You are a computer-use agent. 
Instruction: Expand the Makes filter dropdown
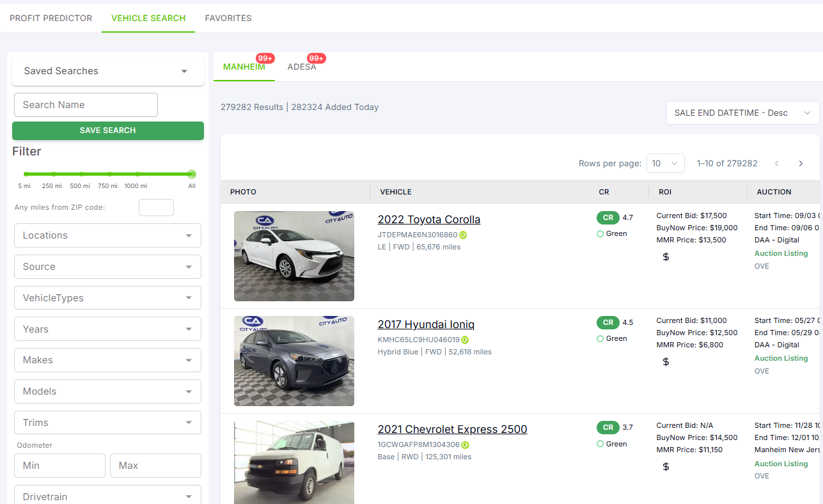coord(107,360)
